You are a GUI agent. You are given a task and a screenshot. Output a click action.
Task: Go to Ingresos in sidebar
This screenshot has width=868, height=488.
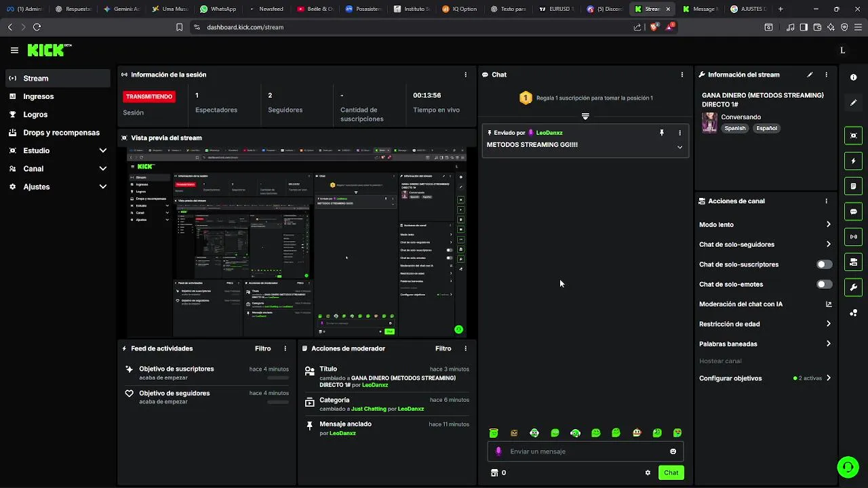(x=58, y=96)
